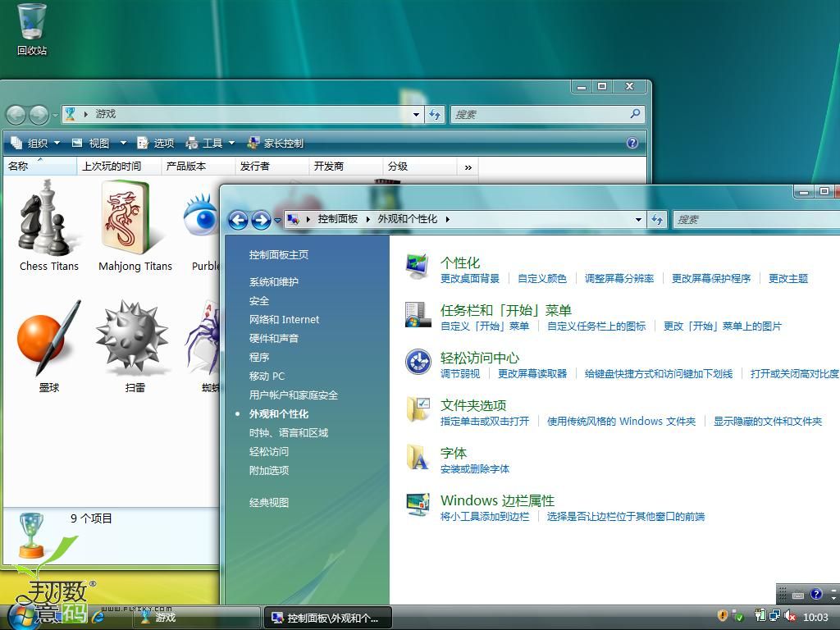
Task: Click the language bar help icon
Action: click(816, 594)
